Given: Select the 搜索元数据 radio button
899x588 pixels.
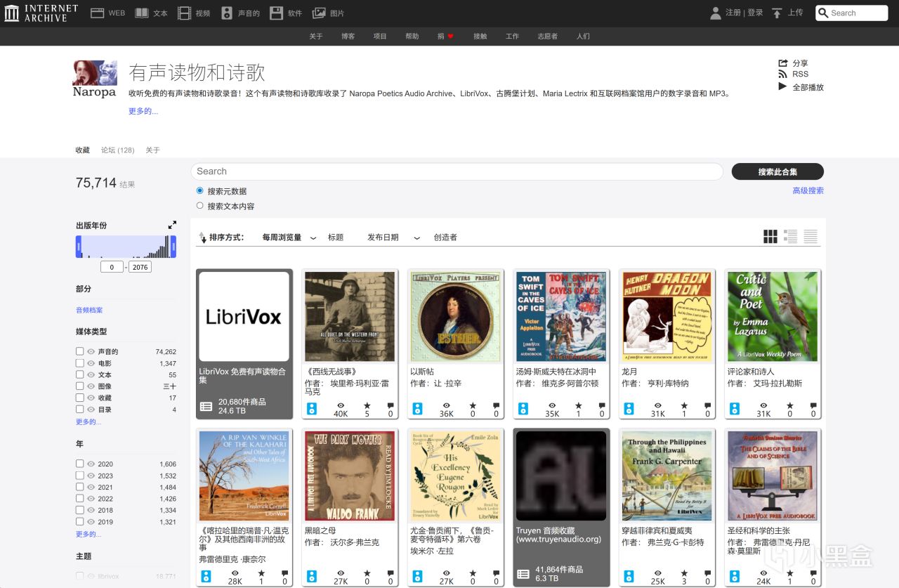Looking at the screenshot, I should pos(200,190).
